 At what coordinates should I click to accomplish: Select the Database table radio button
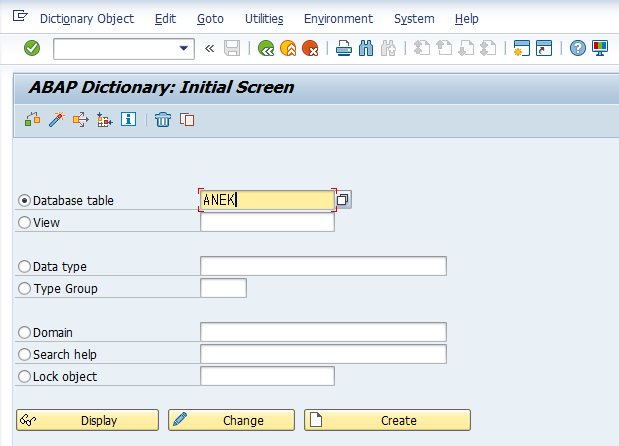[24, 201]
